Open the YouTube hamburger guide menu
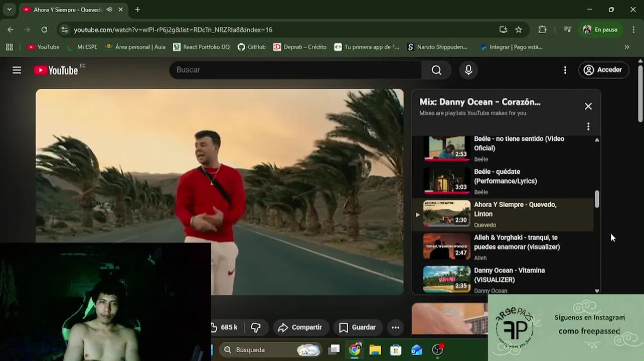 pyautogui.click(x=17, y=70)
